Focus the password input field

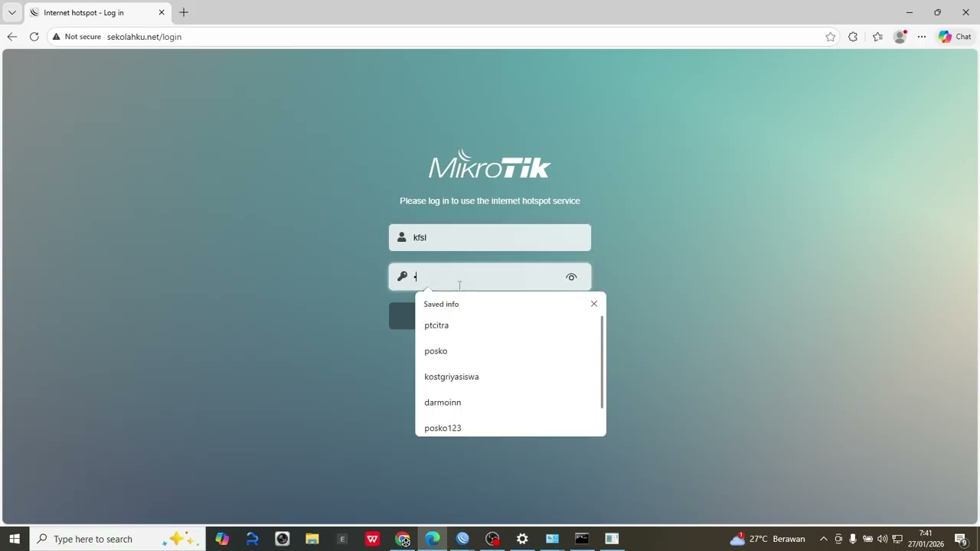[490, 277]
